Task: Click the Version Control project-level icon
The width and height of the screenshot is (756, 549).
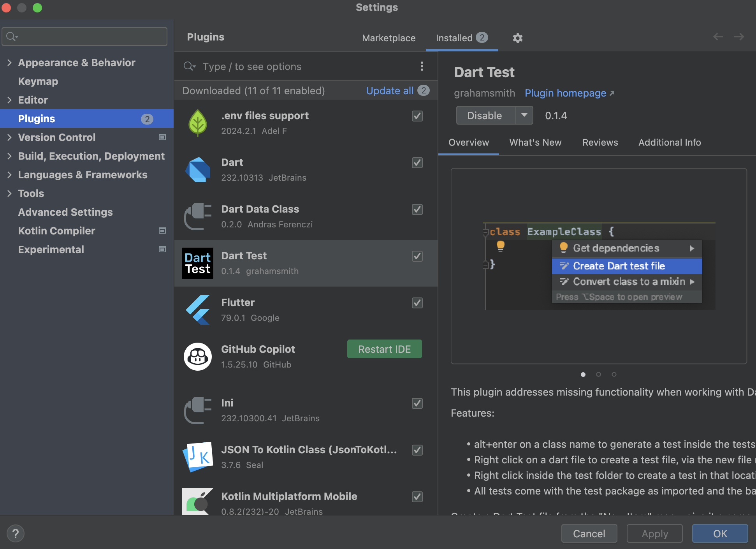Action: click(x=162, y=137)
